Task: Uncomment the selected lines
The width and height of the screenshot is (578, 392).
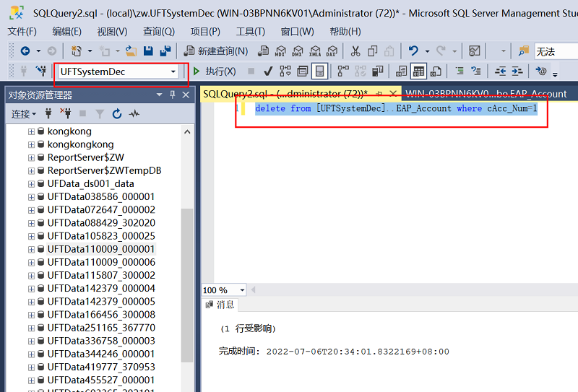Action: pos(476,71)
